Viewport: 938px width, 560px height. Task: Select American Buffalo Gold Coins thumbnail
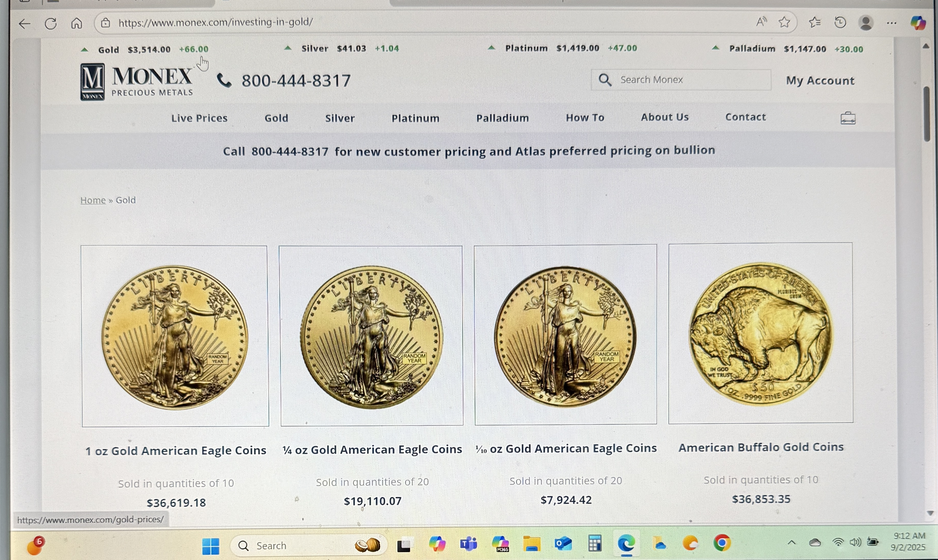760,333
